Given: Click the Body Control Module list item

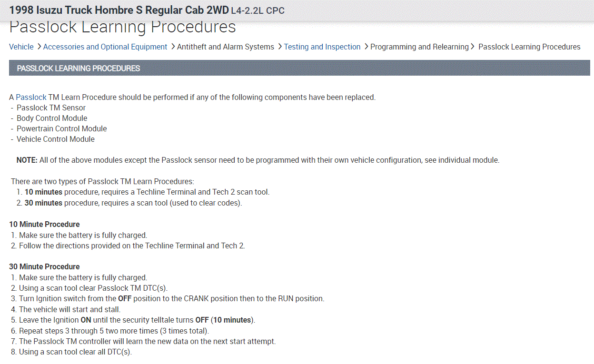Looking at the screenshot, I should tap(52, 118).
